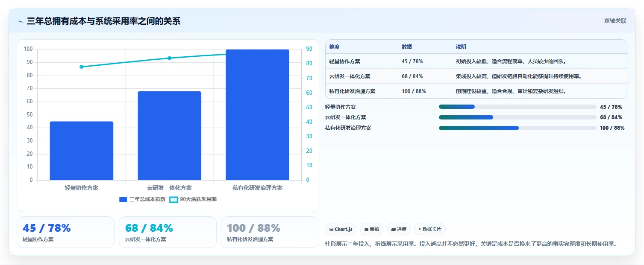Click description 集成投入较高，但研发链路自动化能够提升持续使用率。
Viewport: 644px width, 265px height.
point(520,76)
